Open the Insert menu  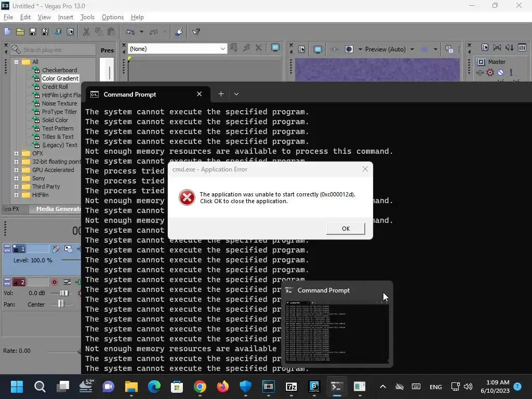point(65,17)
